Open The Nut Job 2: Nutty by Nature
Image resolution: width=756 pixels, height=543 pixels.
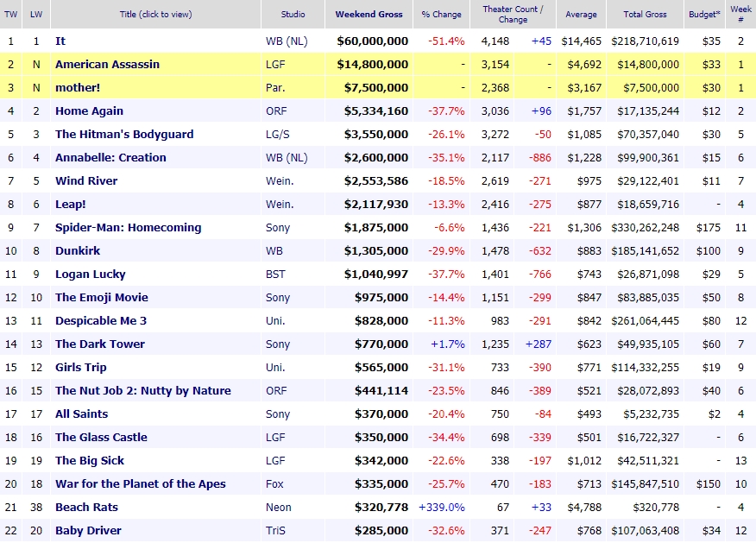coord(143,390)
